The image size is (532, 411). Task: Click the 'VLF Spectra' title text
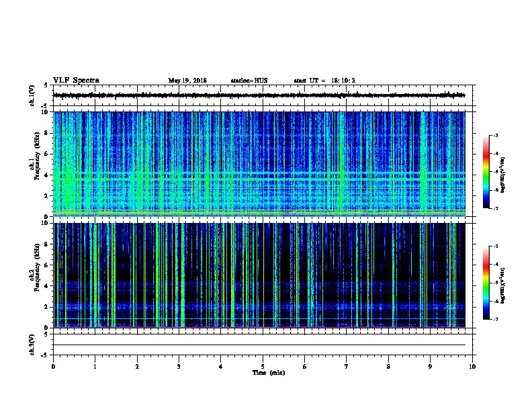click(x=76, y=81)
